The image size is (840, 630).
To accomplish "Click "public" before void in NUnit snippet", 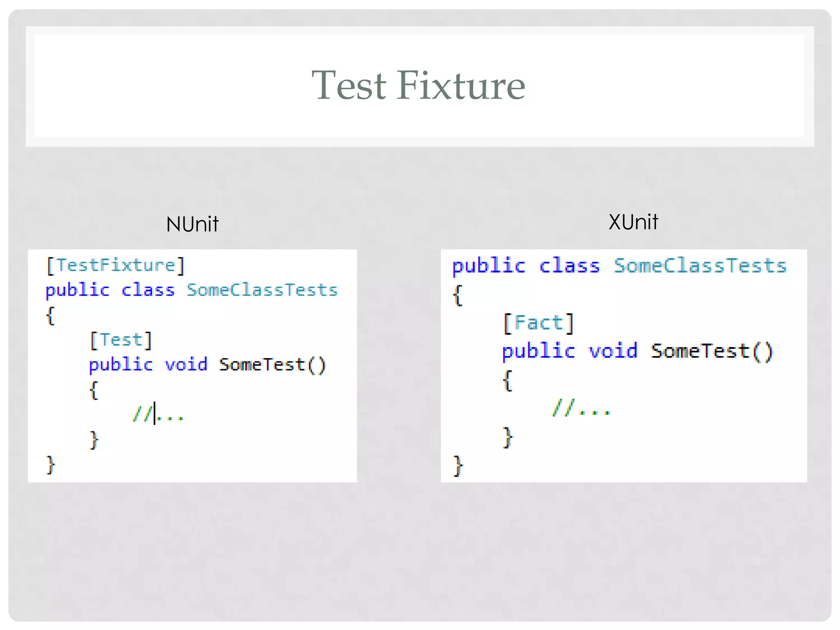I will click(121, 365).
